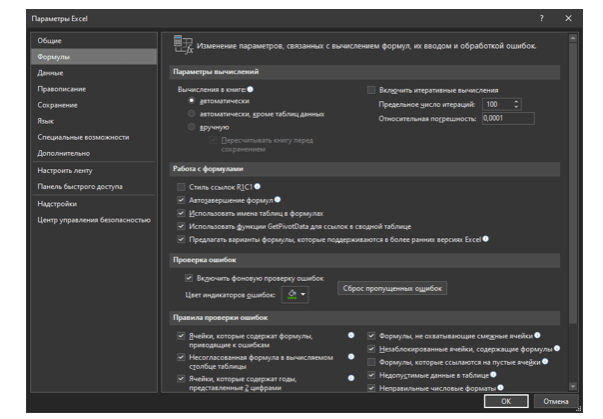
Task: Click info icon beside смежные ячейки rule
Action: click(x=537, y=335)
